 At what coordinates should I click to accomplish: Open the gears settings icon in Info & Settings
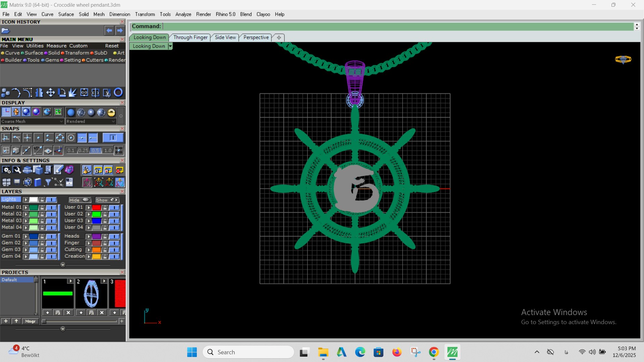6,170
